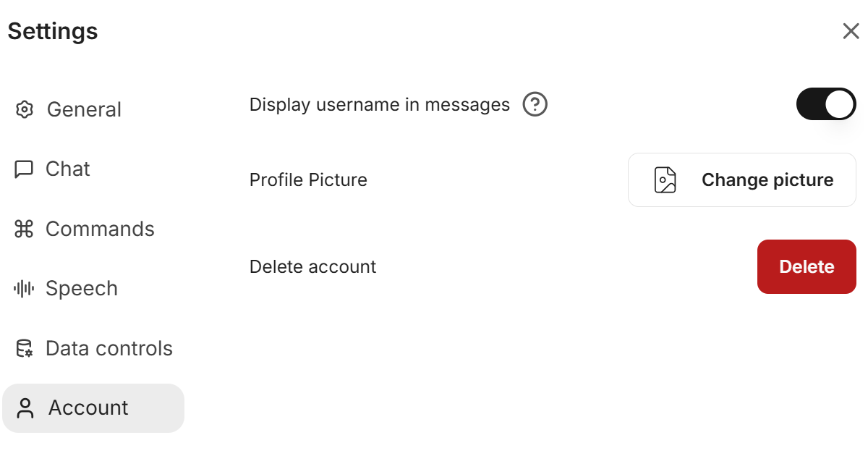Close the Settings dialog
Image resolution: width=868 pixels, height=456 pixels.
coord(851,31)
